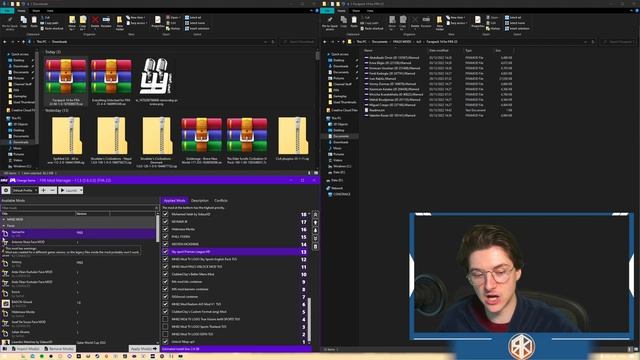
Task: Click New folder in Downloads window ribbon
Action: (120, 23)
